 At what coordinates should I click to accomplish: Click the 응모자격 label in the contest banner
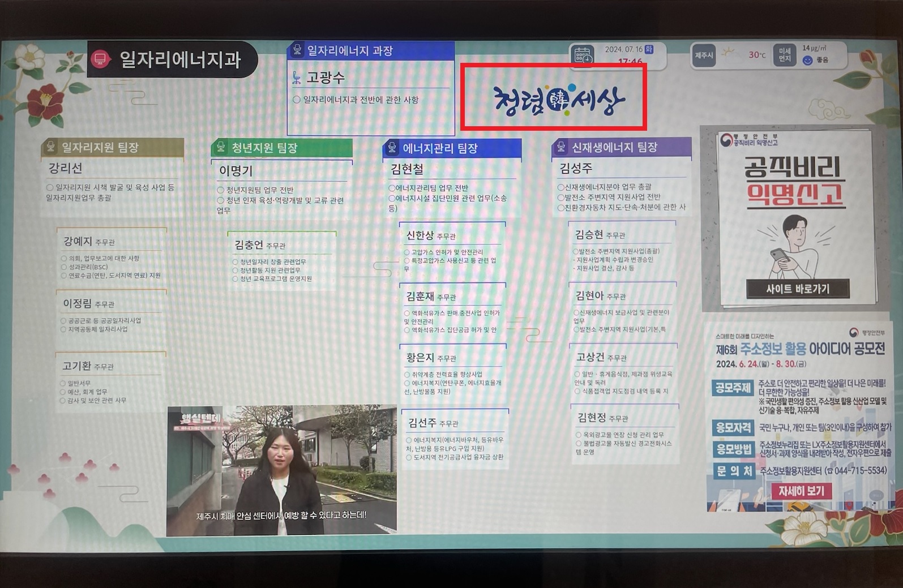(733, 427)
